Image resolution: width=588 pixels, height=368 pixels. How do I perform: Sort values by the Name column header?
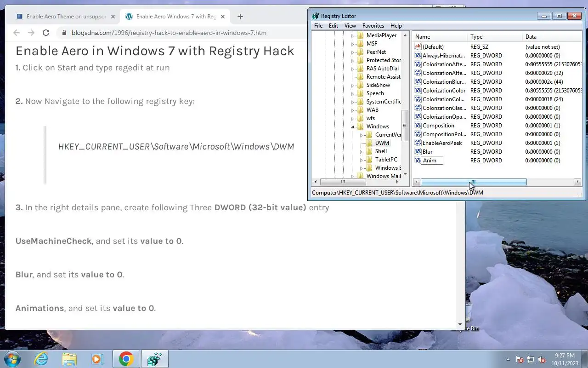(x=440, y=36)
